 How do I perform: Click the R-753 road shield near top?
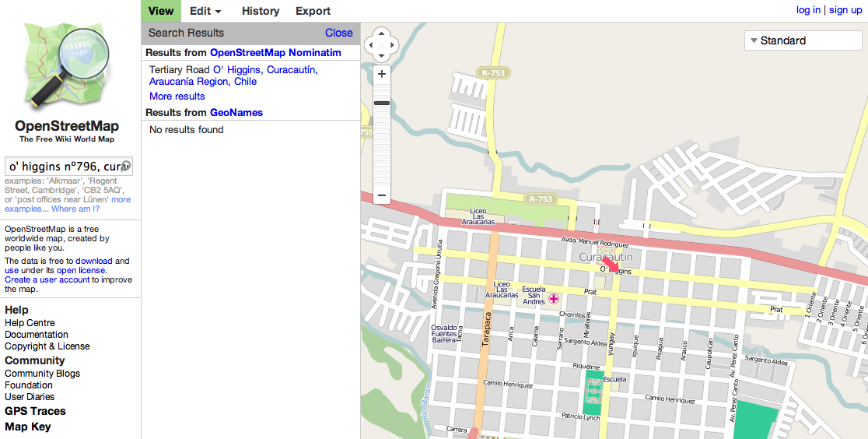(492, 72)
